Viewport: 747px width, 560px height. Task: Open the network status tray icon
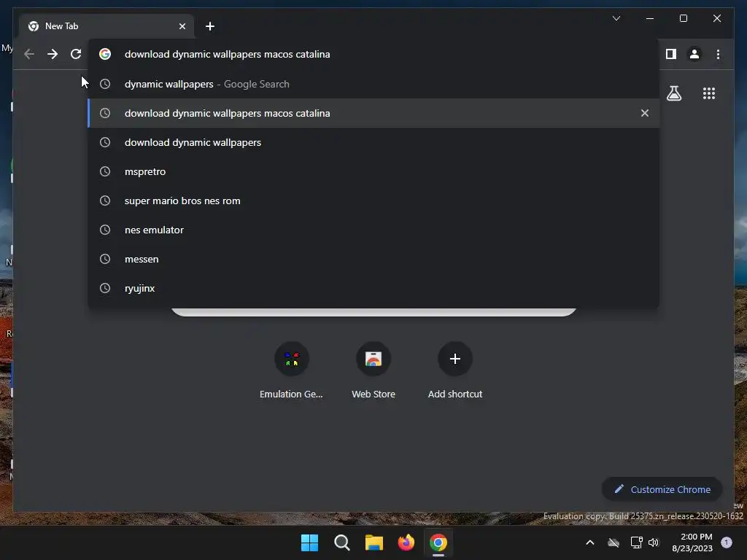[636, 542]
